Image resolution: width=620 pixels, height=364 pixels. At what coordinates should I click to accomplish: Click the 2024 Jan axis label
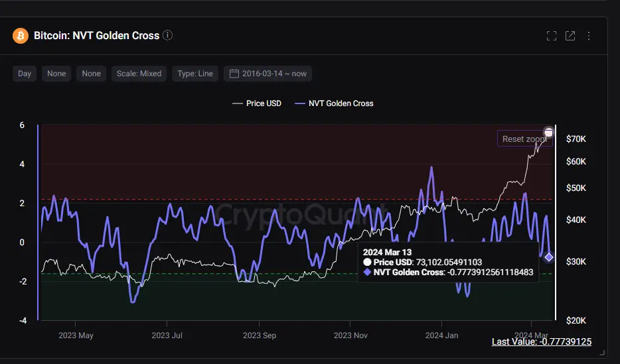coord(441,335)
